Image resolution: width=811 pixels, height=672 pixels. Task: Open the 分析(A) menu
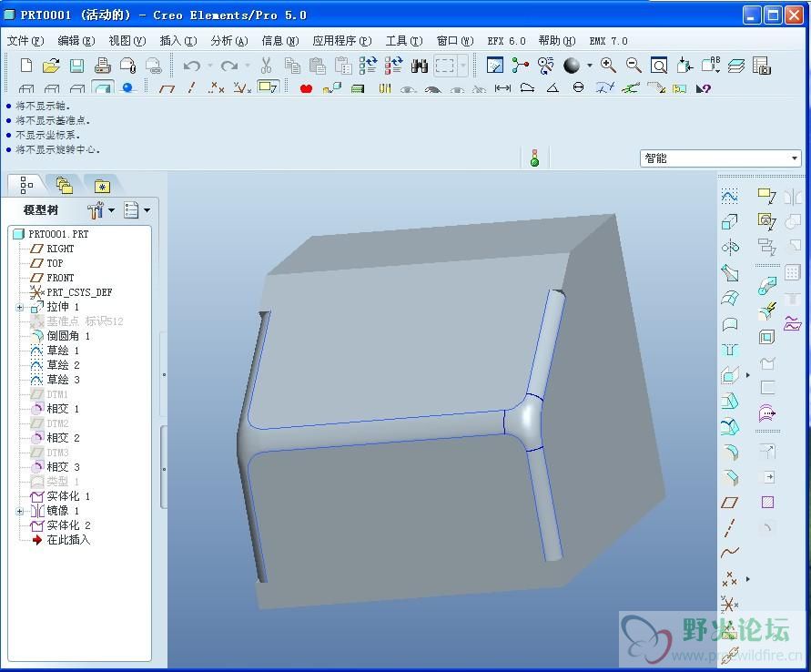229,41
